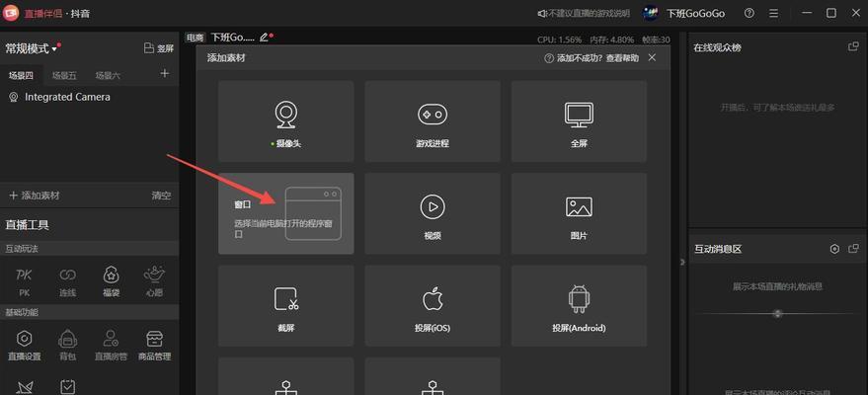Switch to the 场景五 tab
Viewport: 868px width, 395px height.
[64, 76]
